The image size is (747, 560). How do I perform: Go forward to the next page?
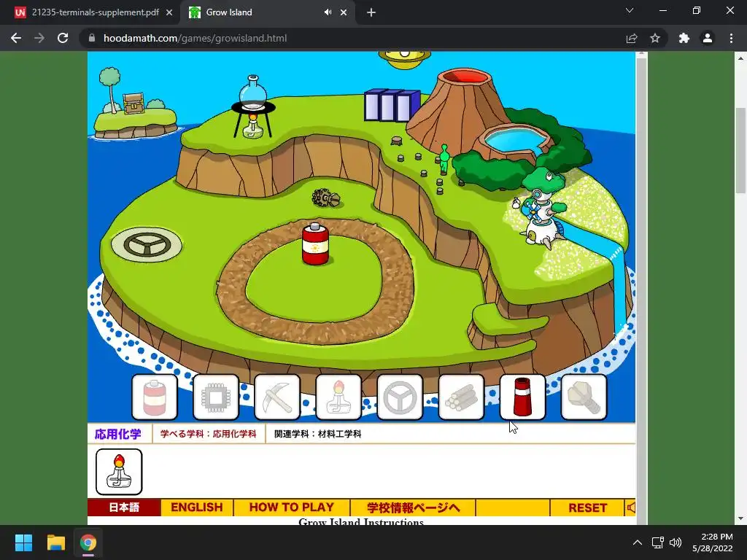click(x=39, y=38)
